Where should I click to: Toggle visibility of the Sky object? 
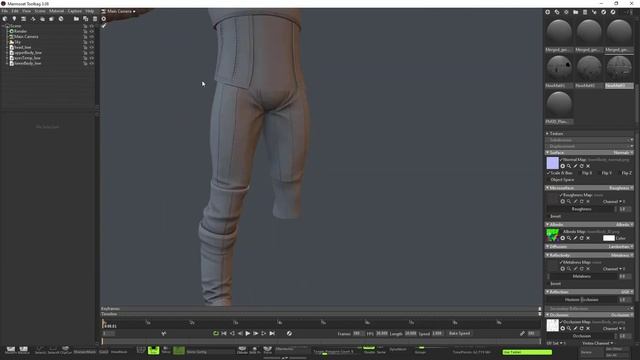coord(92,42)
